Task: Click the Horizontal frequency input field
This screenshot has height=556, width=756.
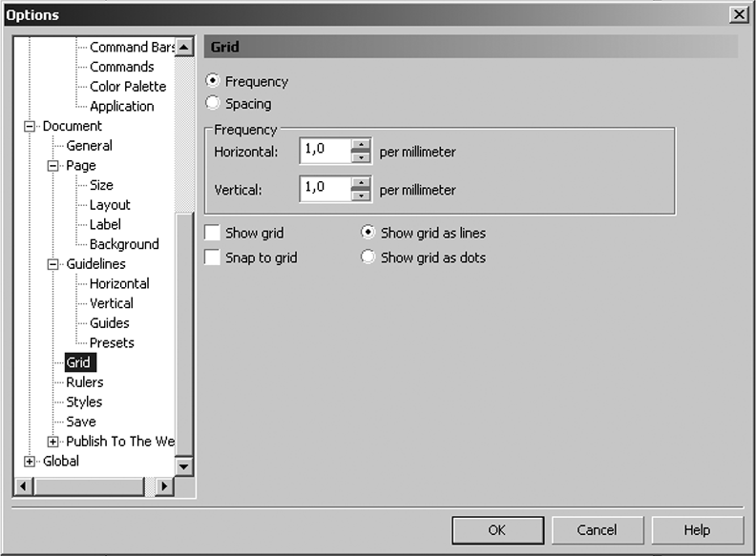Action: tap(325, 151)
